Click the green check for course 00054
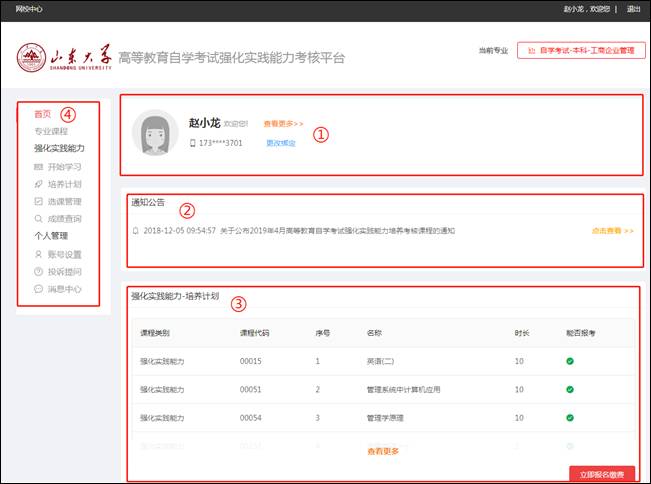Image resolution: width=651 pixels, height=484 pixels. pyautogui.click(x=569, y=417)
